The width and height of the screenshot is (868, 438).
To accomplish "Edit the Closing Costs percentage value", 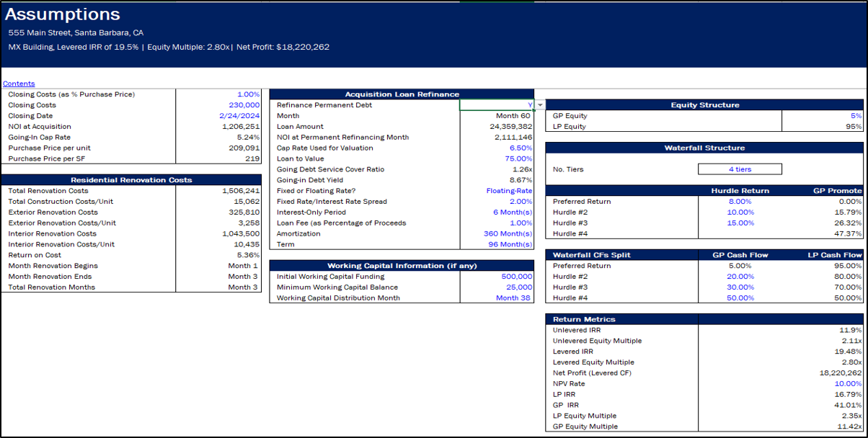I will click(x=245, y=94).
